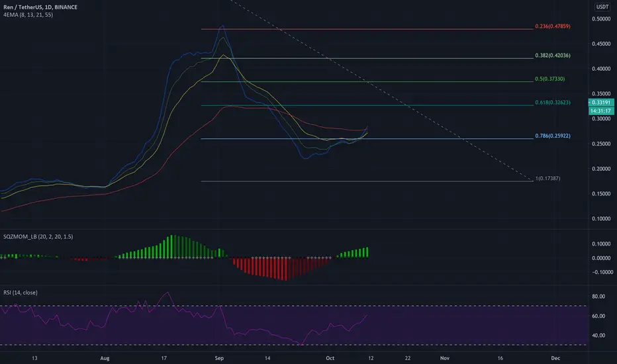617x364 pixels.
Task: Click the Oct date label on time axis
Action: coord(330,358)
